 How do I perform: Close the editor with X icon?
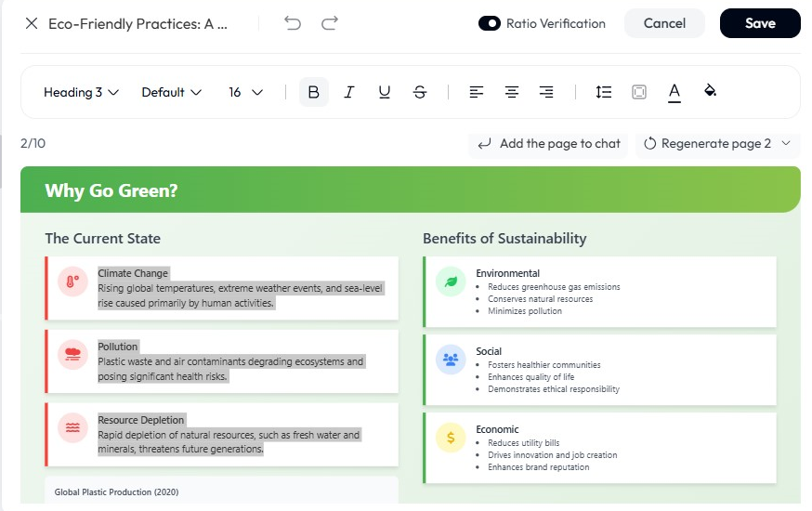tap(32, 23)
